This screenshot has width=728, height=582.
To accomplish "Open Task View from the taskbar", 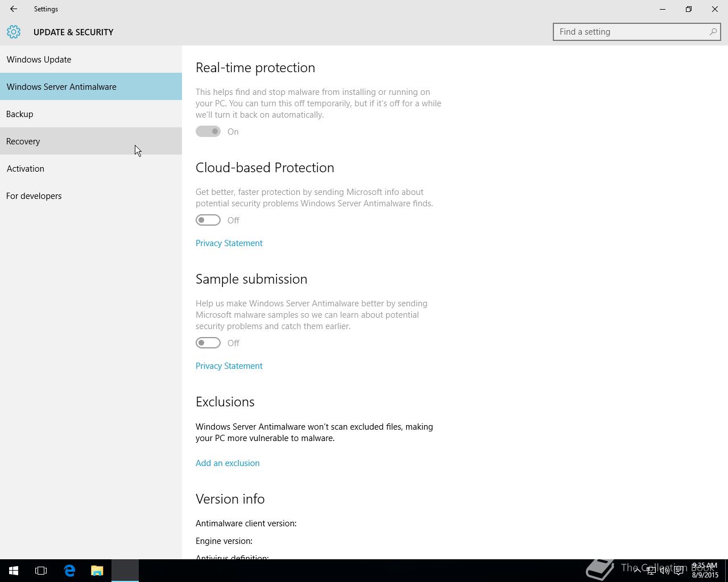I will pos(41,571).
